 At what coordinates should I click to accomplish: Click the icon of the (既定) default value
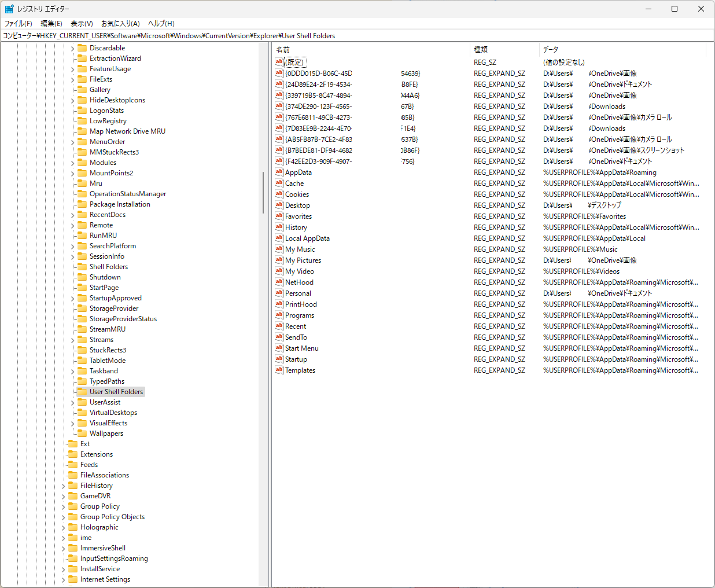coord(279,62)
